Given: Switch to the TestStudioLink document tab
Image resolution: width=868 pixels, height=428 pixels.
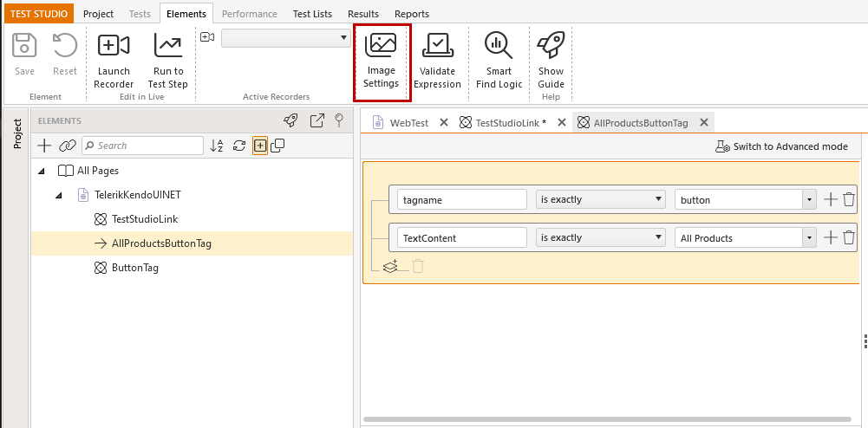Looking at the screenshot, I should tap(511, 123).
